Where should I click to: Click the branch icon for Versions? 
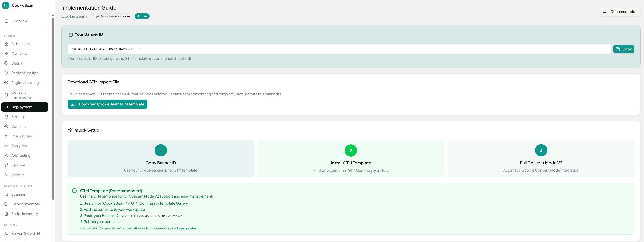pyautogui.click(x=6, y=165)
